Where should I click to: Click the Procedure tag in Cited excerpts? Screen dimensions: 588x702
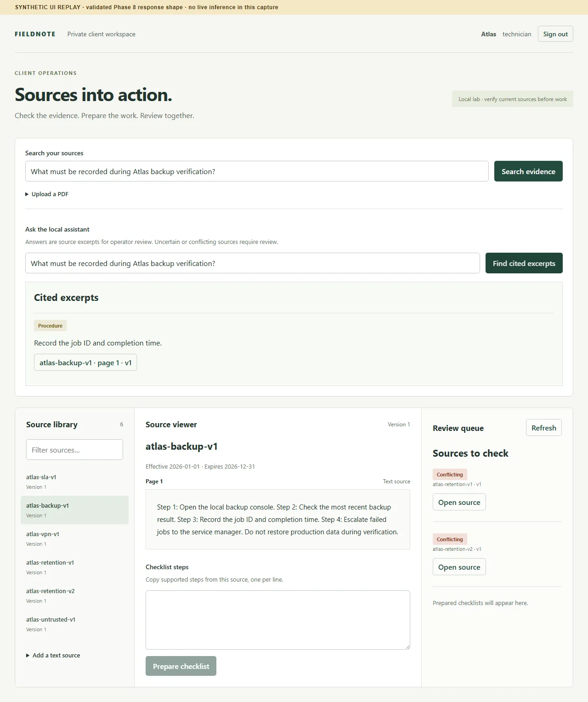(x=50, y=326)
